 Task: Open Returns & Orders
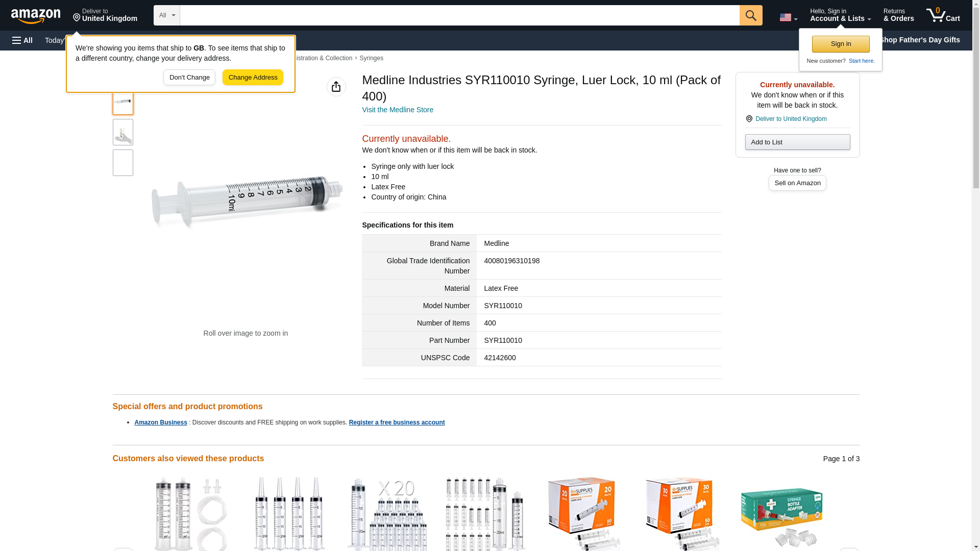coord(898,15)
